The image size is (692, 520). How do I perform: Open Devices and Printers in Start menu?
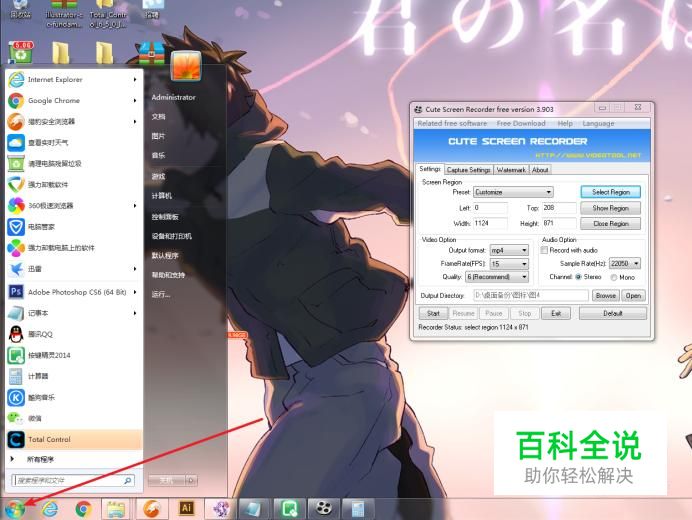tap(172, 236)
